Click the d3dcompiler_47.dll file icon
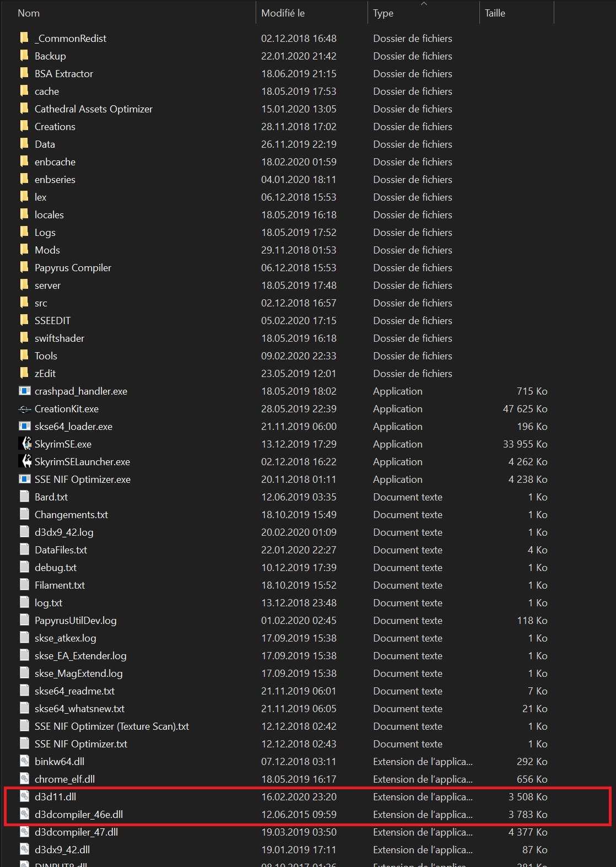616x867 pixels. point(24,832)
